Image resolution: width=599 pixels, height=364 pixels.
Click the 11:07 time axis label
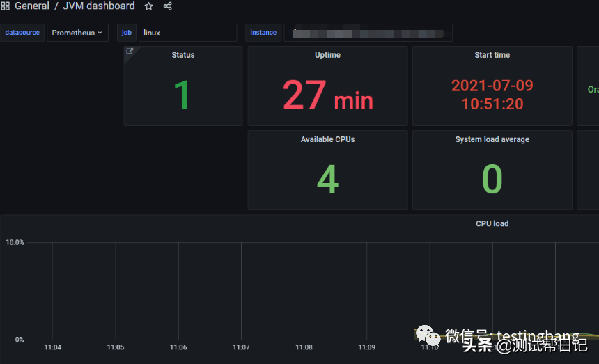click(x=241, y=347)
